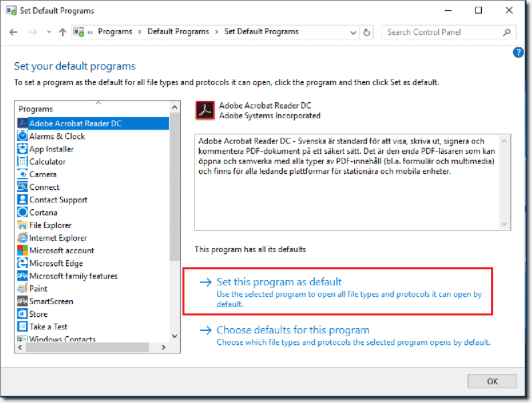Click the Internet Explorer icon
532x403 pixels.
[x=23, y=237]
